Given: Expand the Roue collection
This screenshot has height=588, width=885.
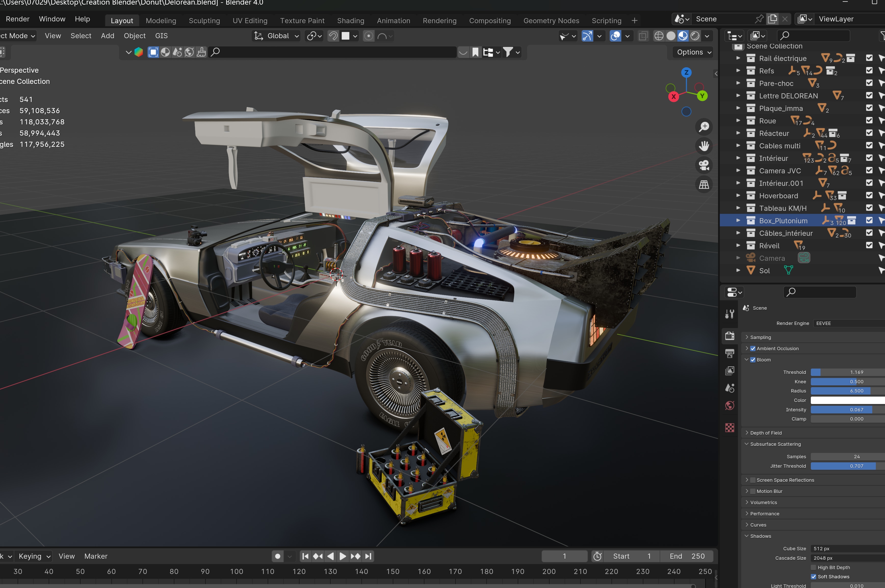Looking at the screenshot, I should click(x=738, y=121).
